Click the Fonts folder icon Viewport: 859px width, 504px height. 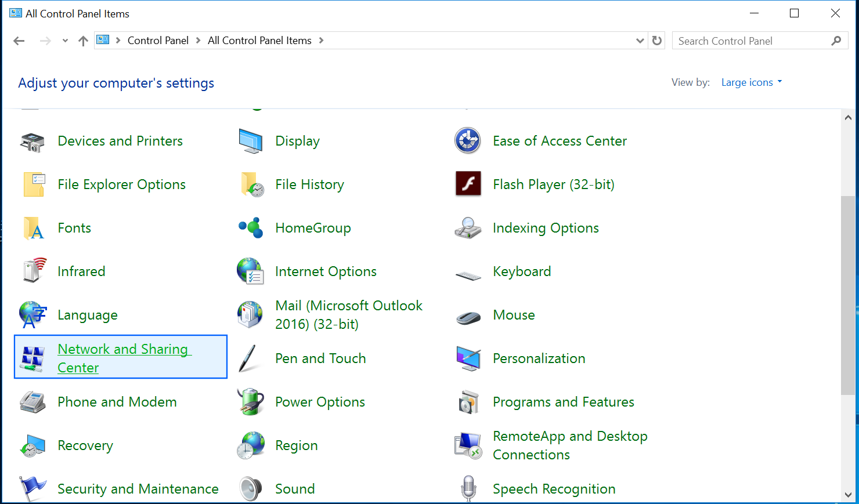33,229
